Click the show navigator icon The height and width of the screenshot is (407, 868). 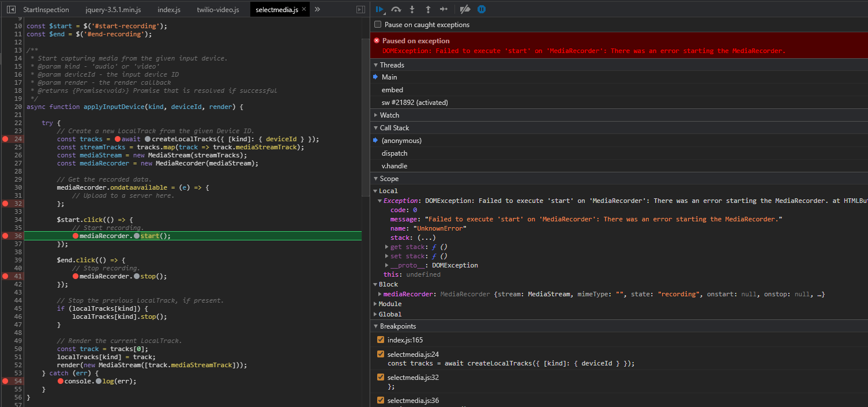click(x=11, y=9)
